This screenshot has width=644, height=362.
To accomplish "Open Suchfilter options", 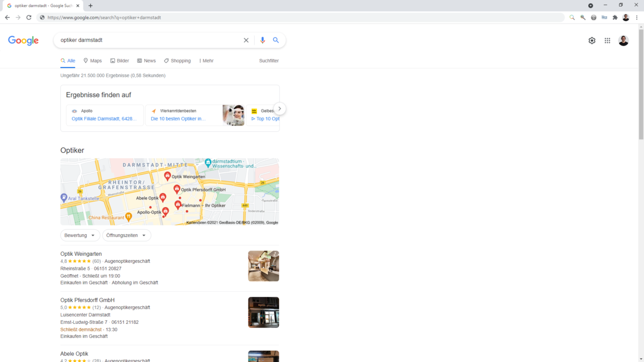I will pos(269,61).
